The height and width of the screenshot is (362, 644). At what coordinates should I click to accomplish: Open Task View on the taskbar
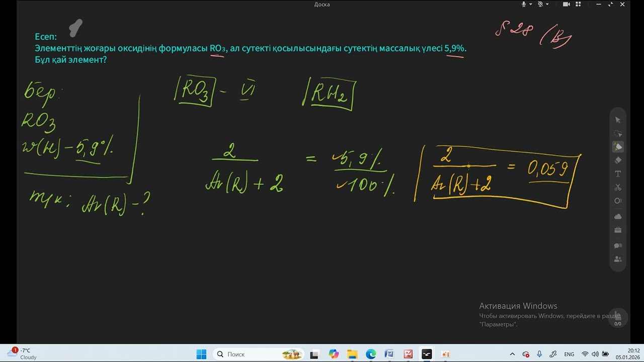(314, 354)
